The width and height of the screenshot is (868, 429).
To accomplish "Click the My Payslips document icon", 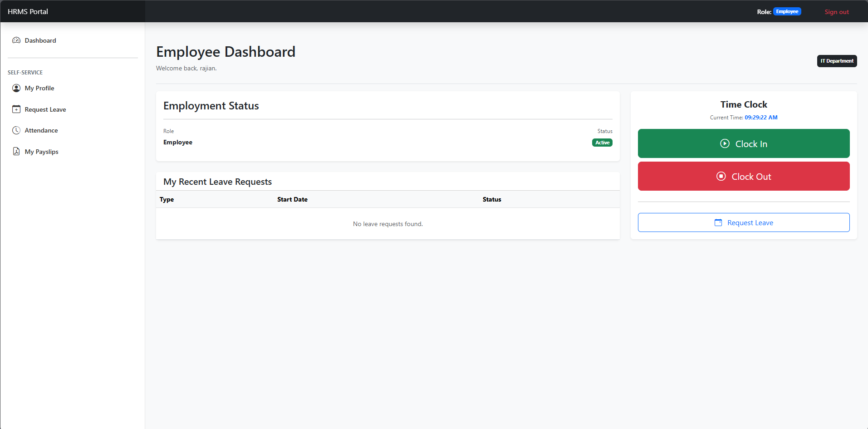I will (x=16, y=151).
